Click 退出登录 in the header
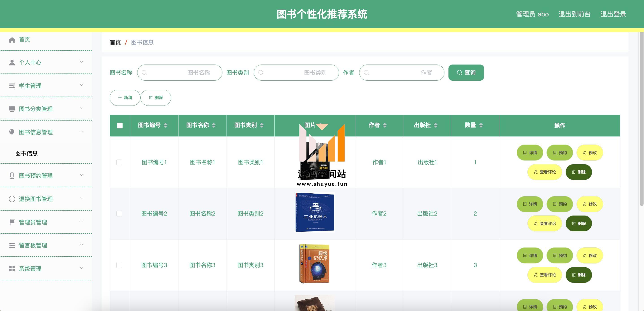This screenshot has width=644, height=311. (x=613, y=14)
